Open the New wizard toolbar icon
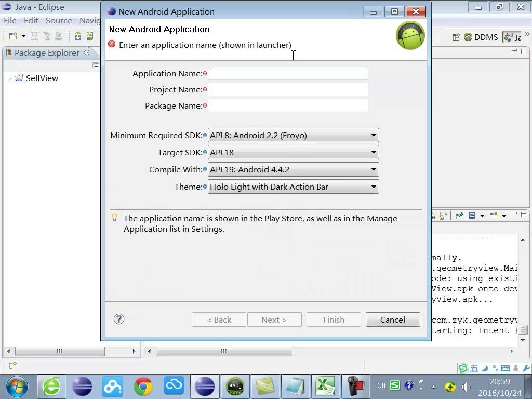532x399 pixels. pos(13,36)
